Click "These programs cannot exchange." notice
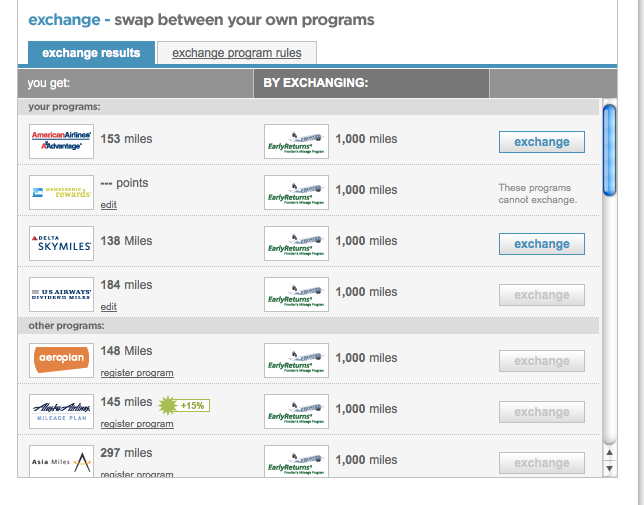Image resolution: width=644 pixels, height=505 pixels. tap(538, 194)
